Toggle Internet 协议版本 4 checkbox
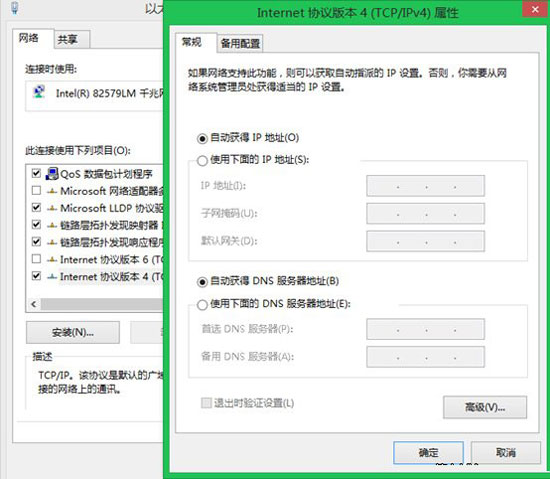This screenshot has height=479, width=550. pos(36,276)
